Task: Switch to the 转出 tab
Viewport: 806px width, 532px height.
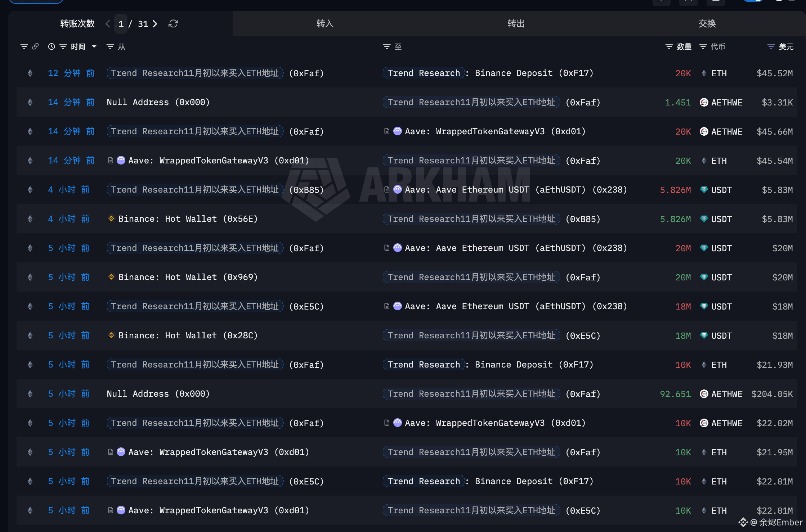Action: coord(516,24)
